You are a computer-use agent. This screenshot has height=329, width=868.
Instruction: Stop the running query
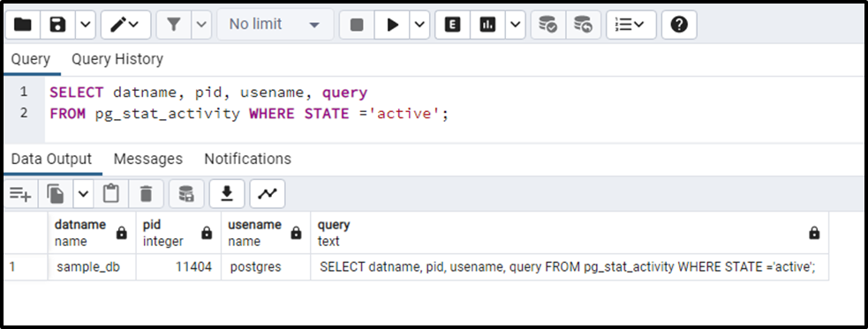357,25
